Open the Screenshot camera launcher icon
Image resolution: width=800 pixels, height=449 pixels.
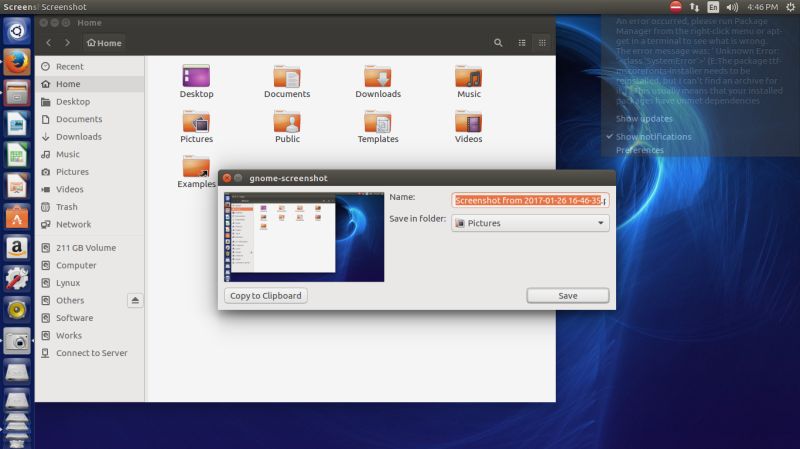pos(17,341)
